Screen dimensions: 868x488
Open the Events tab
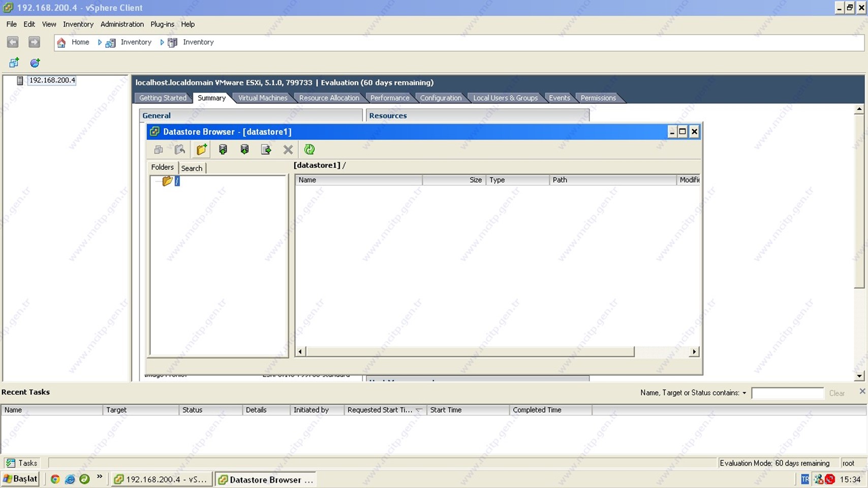(560, 98)
